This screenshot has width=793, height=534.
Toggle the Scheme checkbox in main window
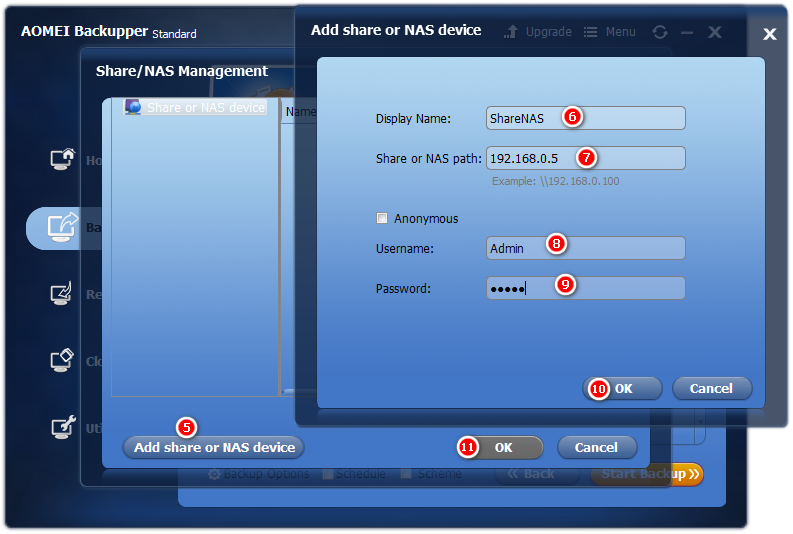pos(406,474)
